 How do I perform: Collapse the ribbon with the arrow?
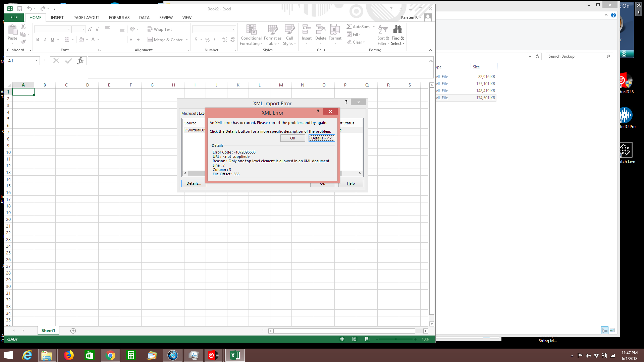tap(430, 50)
